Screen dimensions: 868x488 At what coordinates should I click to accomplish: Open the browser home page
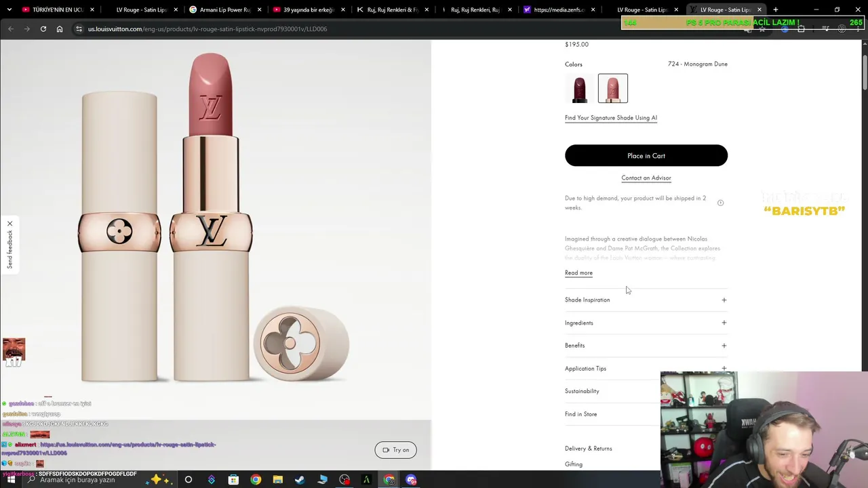pyautogui.click(x=60, y=29)
